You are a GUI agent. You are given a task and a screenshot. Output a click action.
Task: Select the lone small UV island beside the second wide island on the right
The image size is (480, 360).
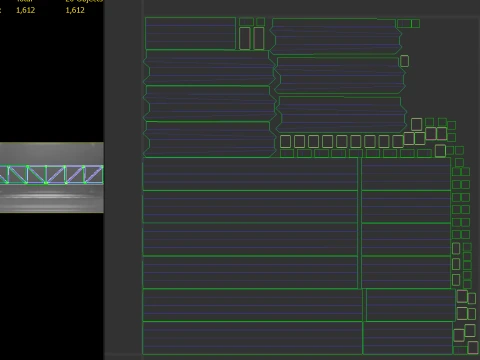pyautogui.click(x=404, y=61)
